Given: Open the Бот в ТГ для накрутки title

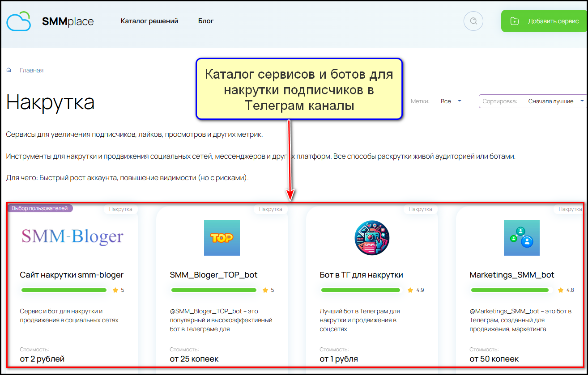Looking at the screenshot, I should pyautogui.click(x=361, y=275).
